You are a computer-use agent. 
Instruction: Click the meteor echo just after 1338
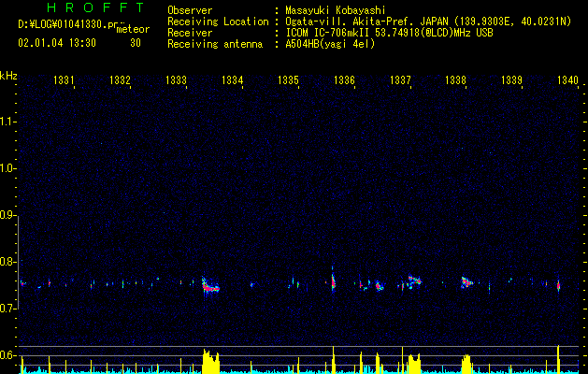(x=466, y=282)
